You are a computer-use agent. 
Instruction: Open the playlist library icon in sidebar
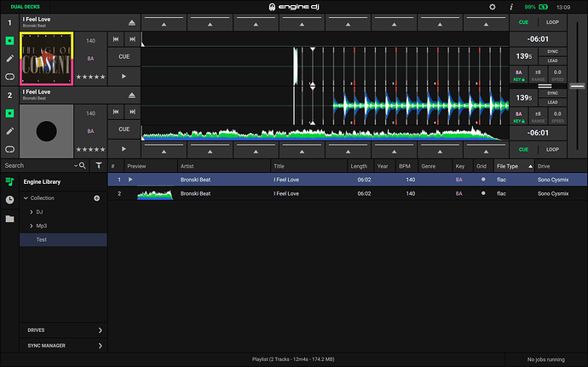coord(9,182)
